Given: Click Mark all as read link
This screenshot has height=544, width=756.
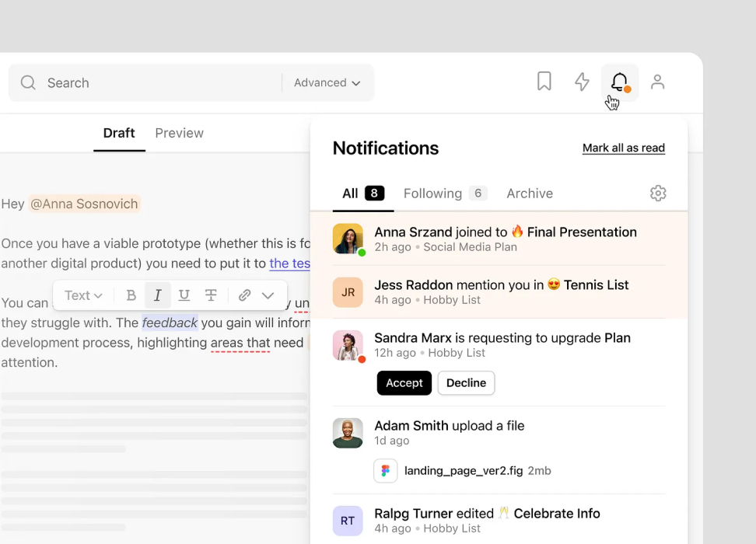Looking at the screenshot, I should coord(624,148).
